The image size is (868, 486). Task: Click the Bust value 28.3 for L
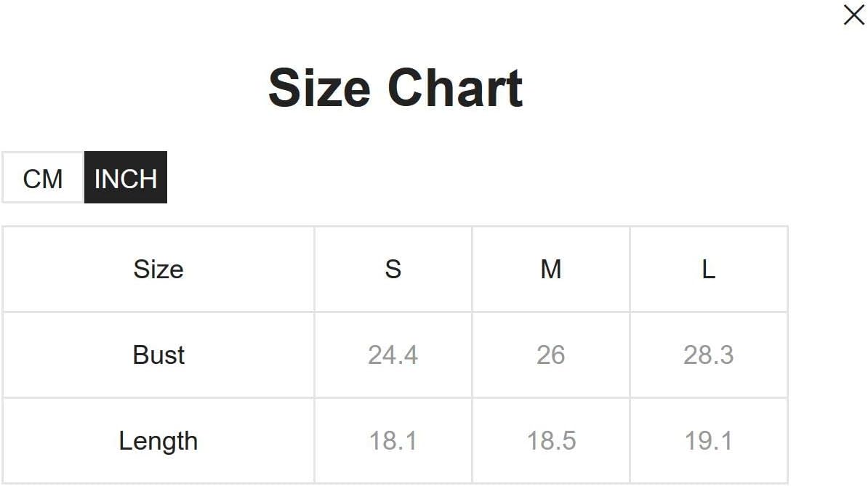point(708,355)
